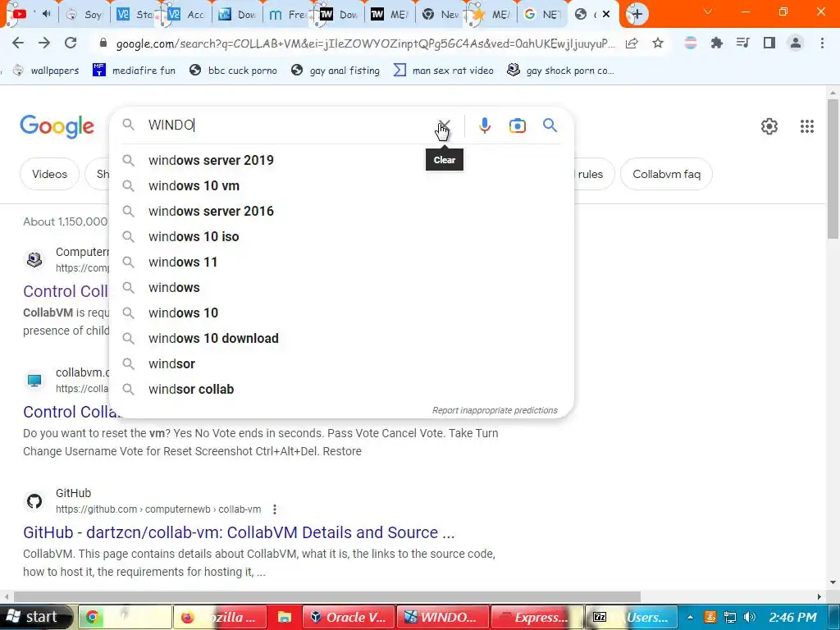
Task: Click the address bar URL
Action: tap(366, 43)
